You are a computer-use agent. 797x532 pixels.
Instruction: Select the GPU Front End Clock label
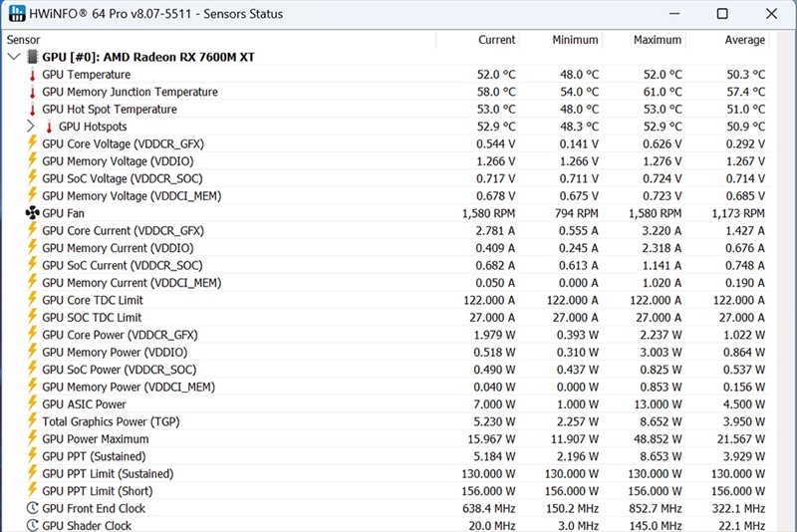[x=94, y=509]
